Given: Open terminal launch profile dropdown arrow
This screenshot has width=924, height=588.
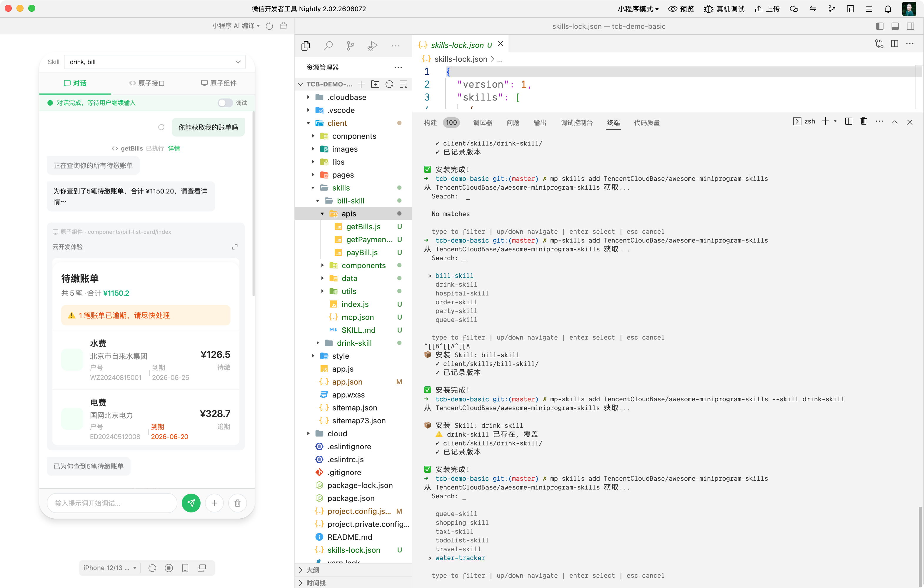Looking at the screenshot, I should [x=835, y=121].
